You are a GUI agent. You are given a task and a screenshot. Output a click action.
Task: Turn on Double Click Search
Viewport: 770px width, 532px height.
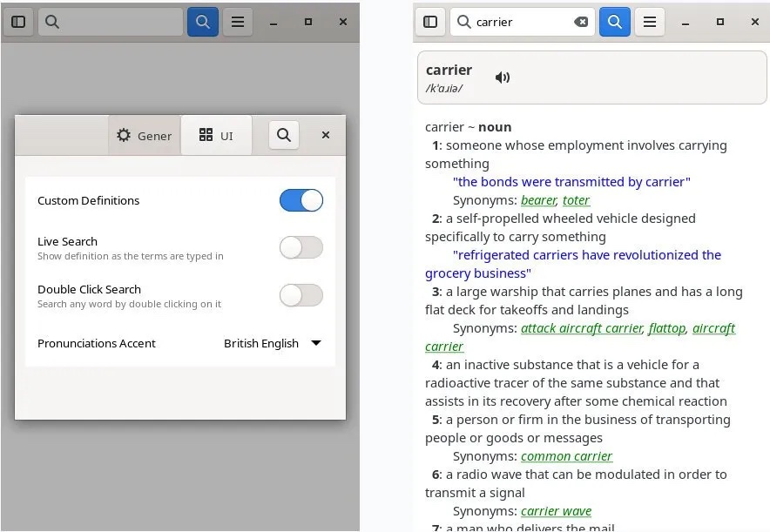[x=301, y=296]
